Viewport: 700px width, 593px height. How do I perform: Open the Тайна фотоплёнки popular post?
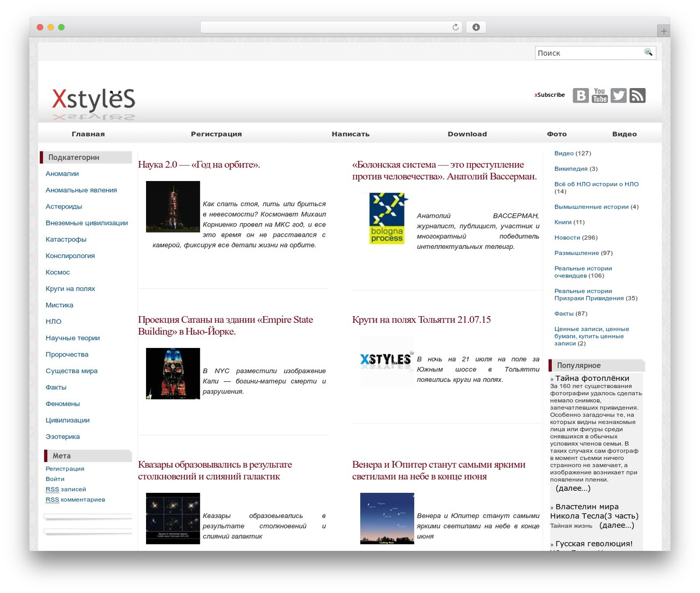click(x=592, y=378)
